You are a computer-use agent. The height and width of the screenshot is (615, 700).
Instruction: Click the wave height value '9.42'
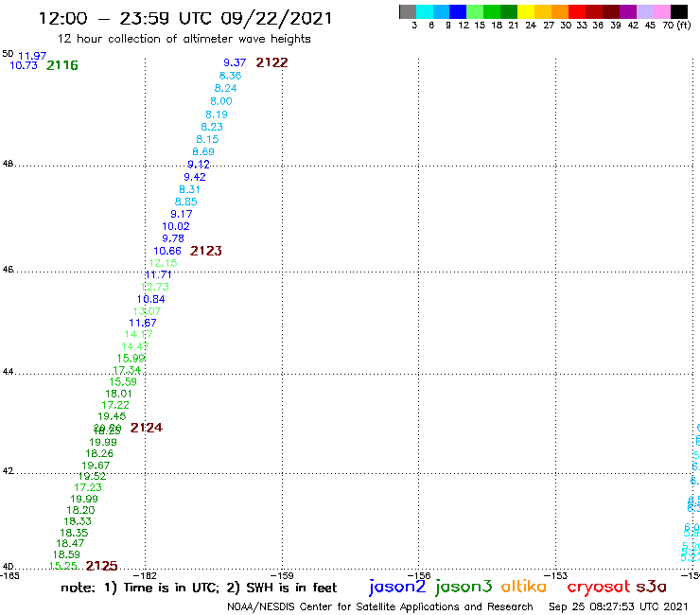(195, 177)
